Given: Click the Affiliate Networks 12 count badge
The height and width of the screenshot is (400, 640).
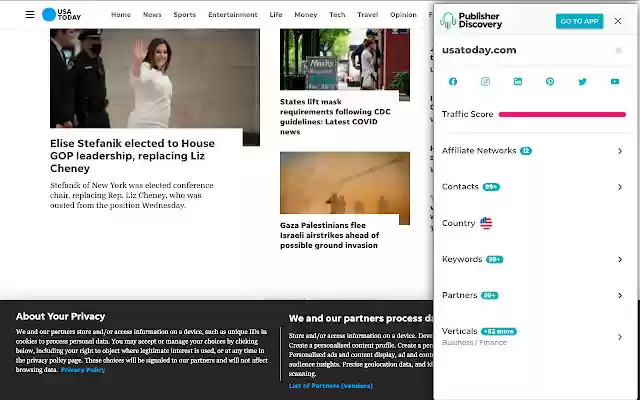Looking at the screenshot, I should 526,151.
